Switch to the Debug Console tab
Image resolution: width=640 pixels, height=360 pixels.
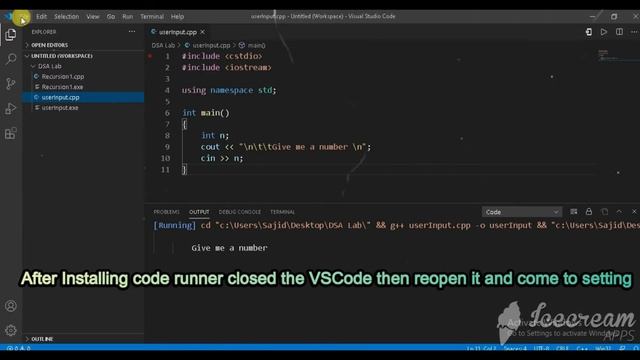coord(240,212)
